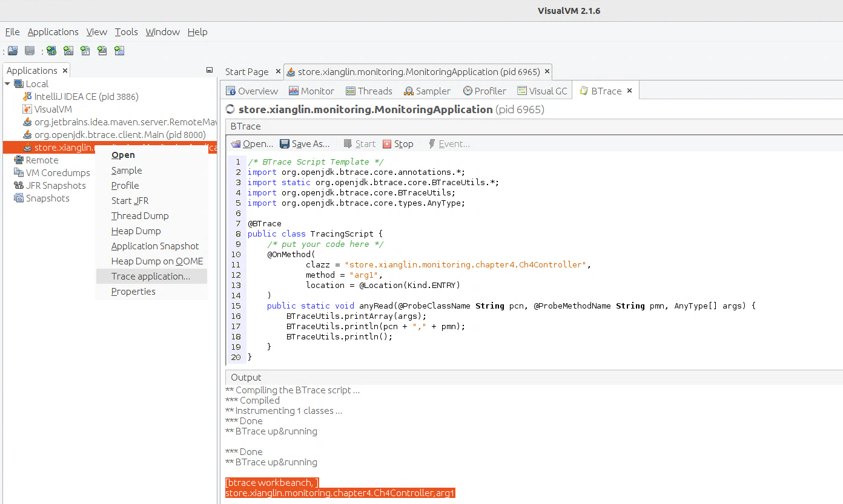
Task: Click the Open... button in BTrace toolbar
Action: tap(252, 144)
